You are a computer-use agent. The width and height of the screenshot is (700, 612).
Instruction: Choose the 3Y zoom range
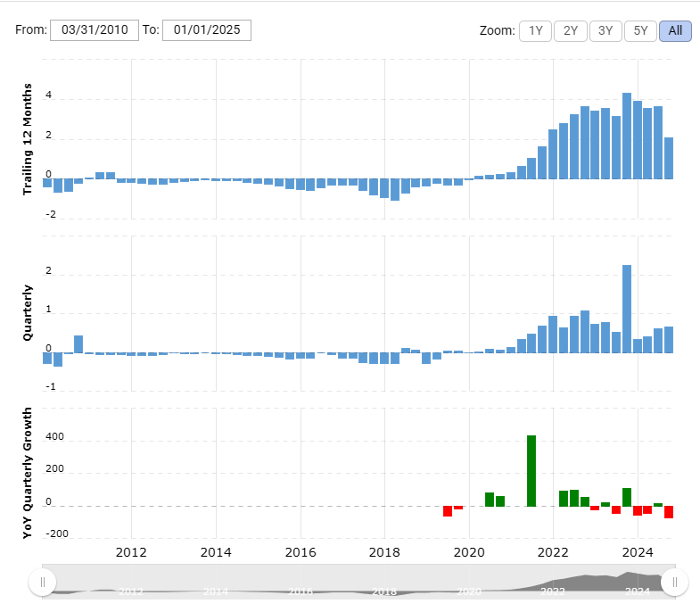click(x=605, y=31)
